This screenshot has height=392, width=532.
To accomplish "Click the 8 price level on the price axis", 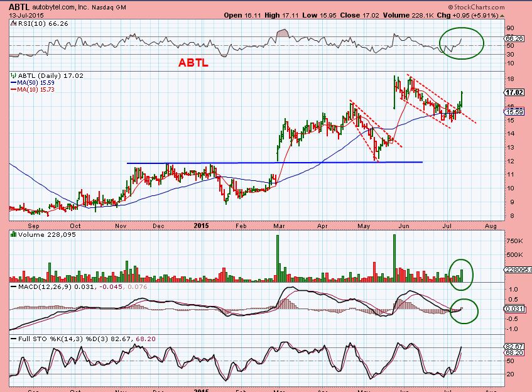I will click(x=512, y=216).
